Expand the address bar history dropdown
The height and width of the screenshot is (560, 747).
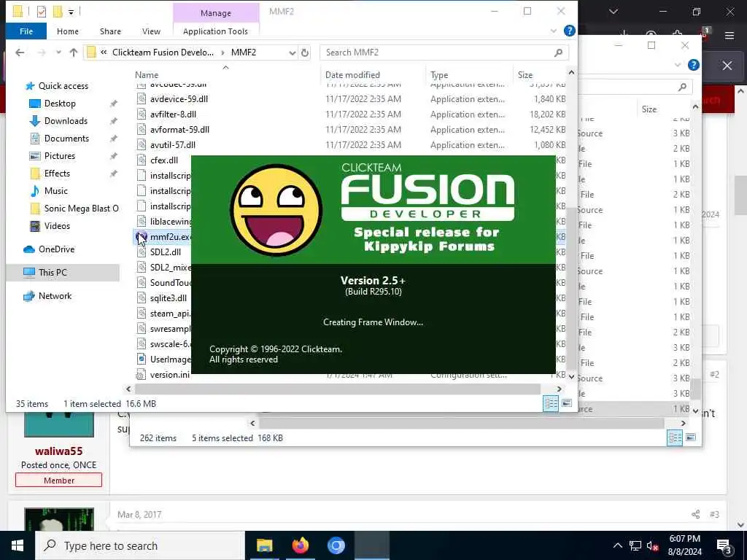point(292,52)
